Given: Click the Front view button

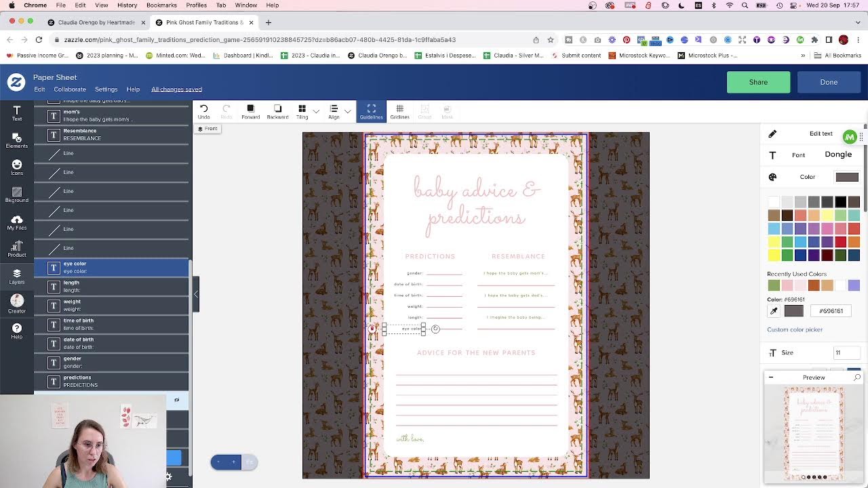Looking at the screenshot, I should point(208,129).
